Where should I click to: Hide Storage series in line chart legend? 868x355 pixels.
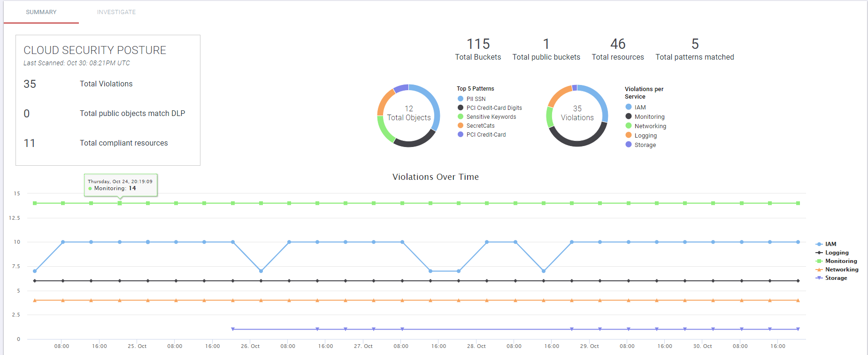[x=831, y=278]
